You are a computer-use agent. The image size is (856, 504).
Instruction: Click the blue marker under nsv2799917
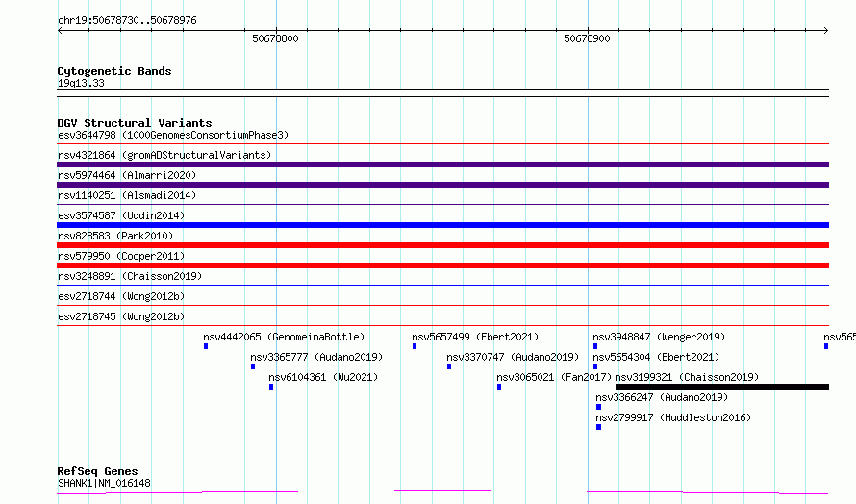pos(599,427)
